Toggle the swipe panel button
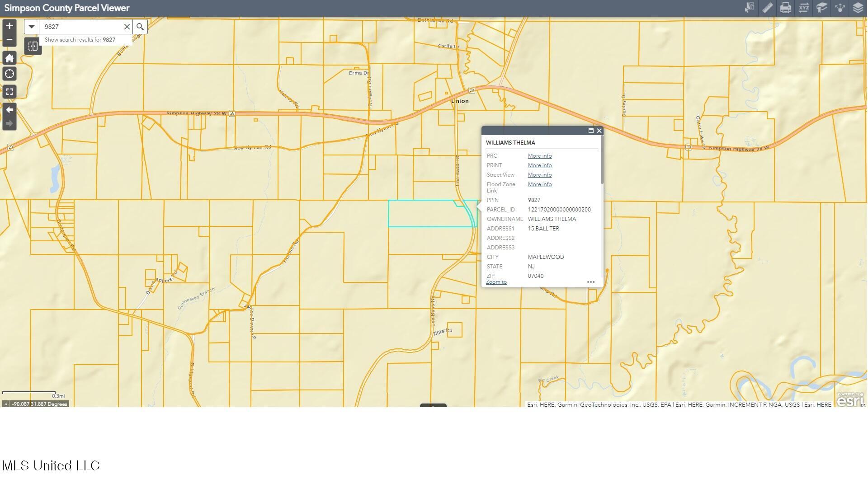The width and height of the screenshot is (868, 488). (x=33, y=46)
